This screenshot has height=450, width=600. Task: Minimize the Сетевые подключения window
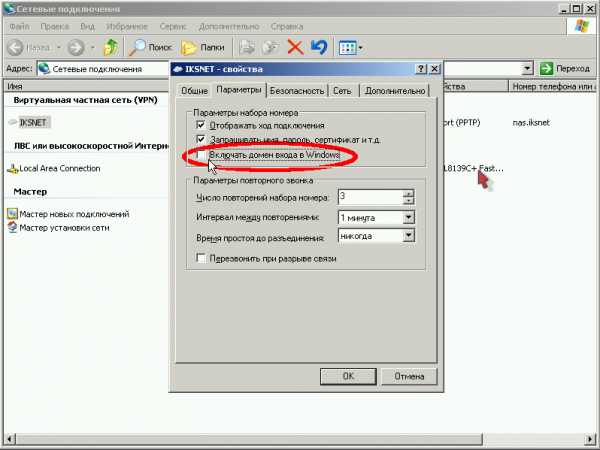(x=564, y=9)
